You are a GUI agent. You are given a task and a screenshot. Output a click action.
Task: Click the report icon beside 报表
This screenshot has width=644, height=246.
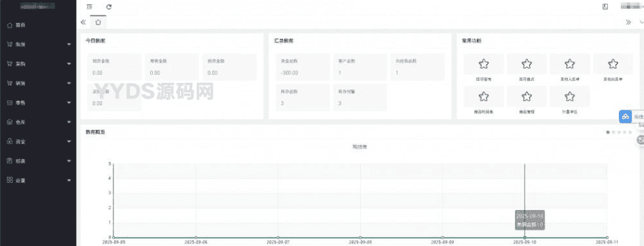click(10, 160)
